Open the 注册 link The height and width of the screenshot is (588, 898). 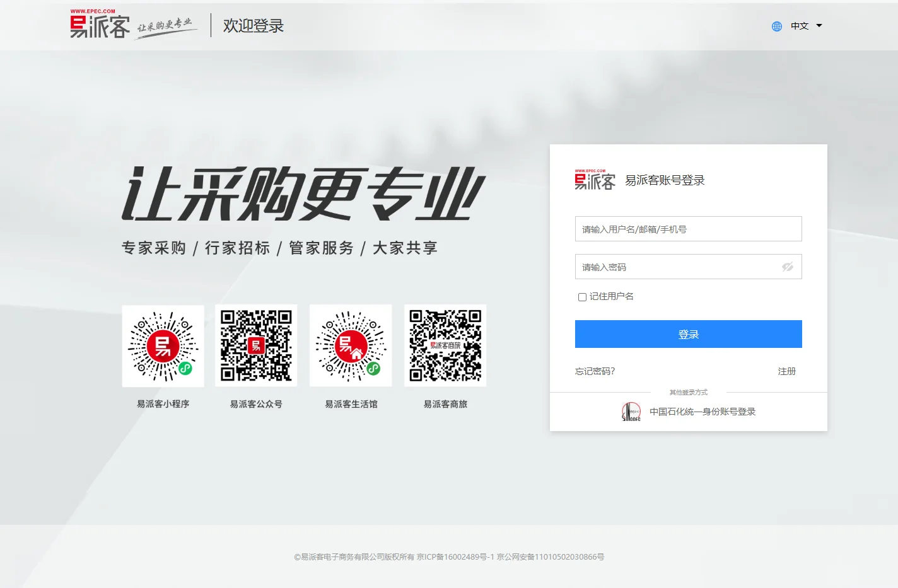pos(786,371)
